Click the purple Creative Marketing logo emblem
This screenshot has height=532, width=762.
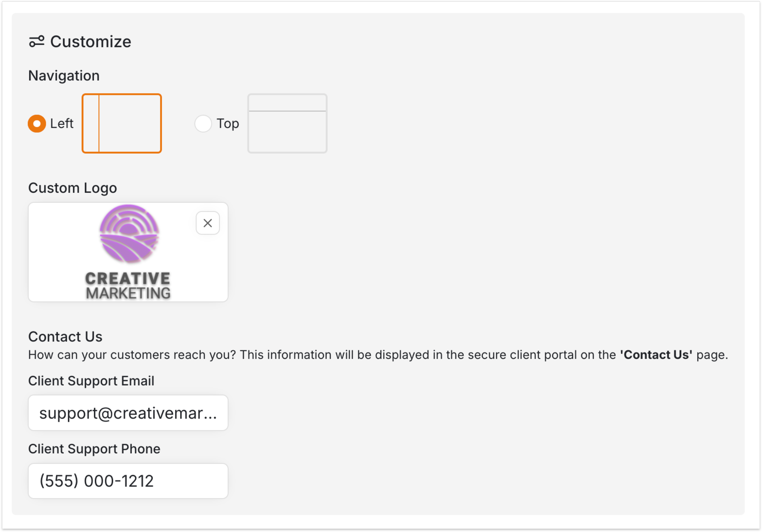[x=129, y=234]
